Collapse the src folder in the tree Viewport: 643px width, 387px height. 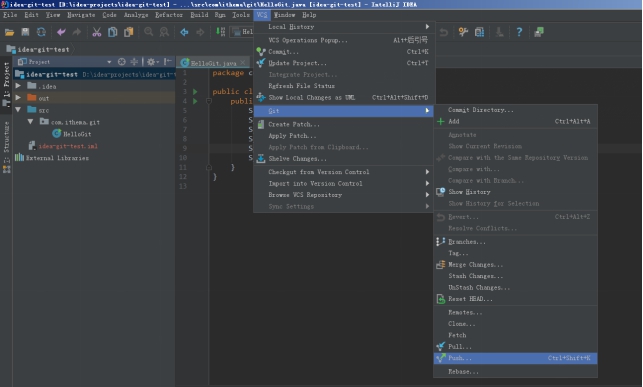[x=18, y=110]
